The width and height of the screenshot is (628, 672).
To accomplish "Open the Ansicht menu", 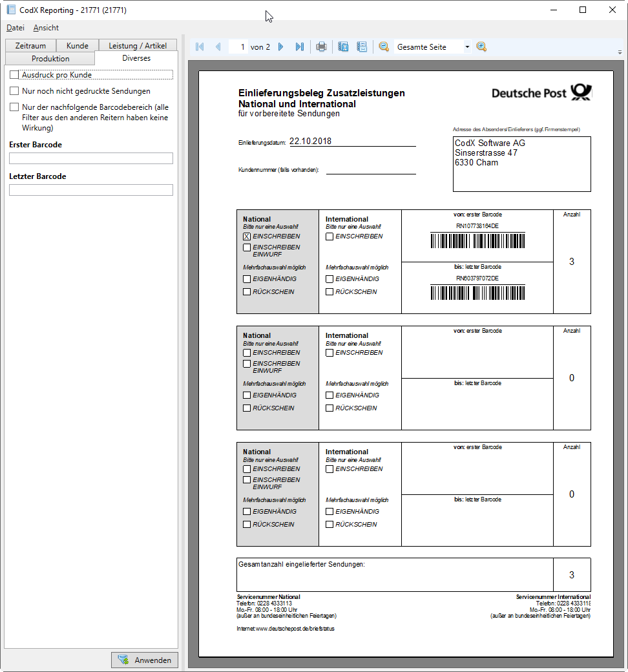I will click(x=46, y=28).
